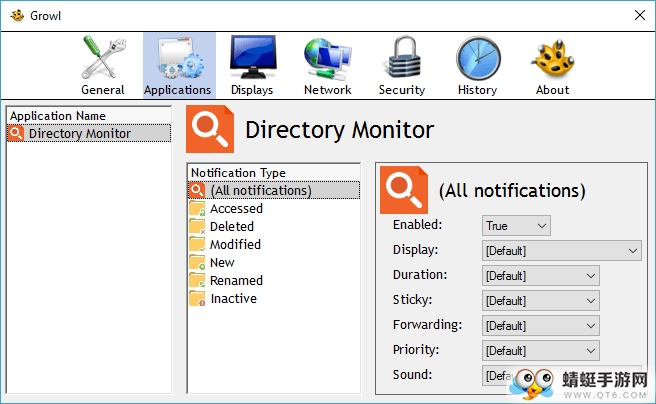
Task: Open Network via the globe computers icon
Action: pyautogui.click(x=328, y=59)
